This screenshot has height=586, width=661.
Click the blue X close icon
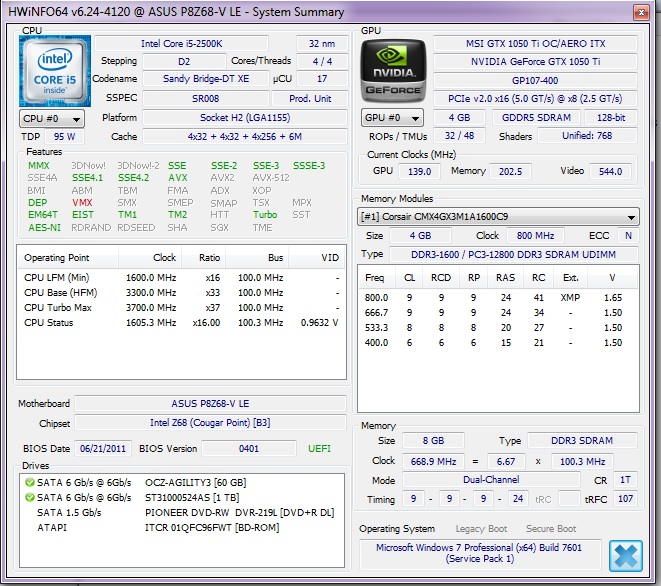(x=625, y=556)
